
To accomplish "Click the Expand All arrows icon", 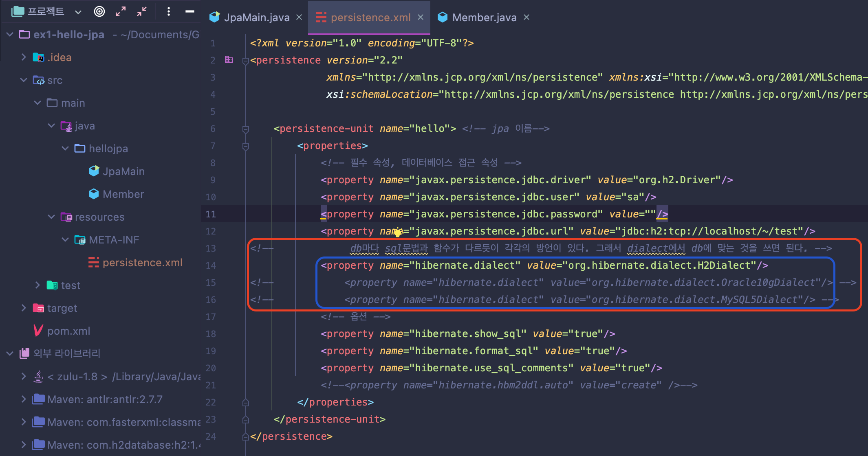I will [x=120, y=11].
